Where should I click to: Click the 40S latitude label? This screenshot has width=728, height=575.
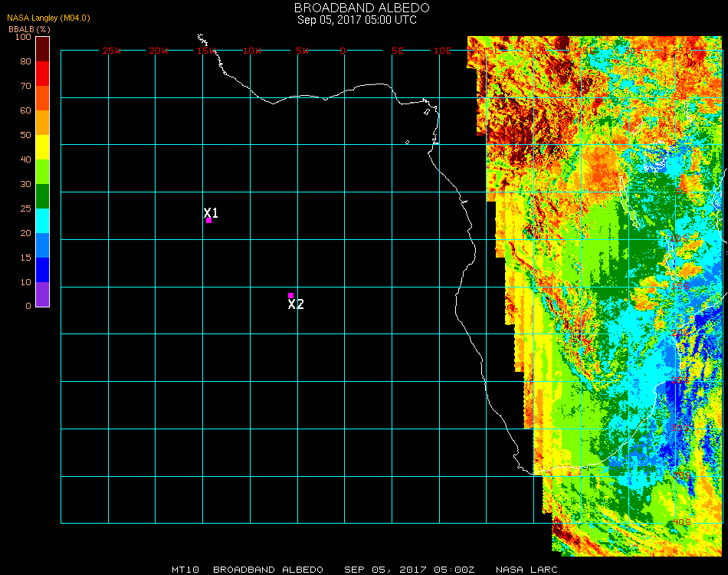tap(681, 523)
